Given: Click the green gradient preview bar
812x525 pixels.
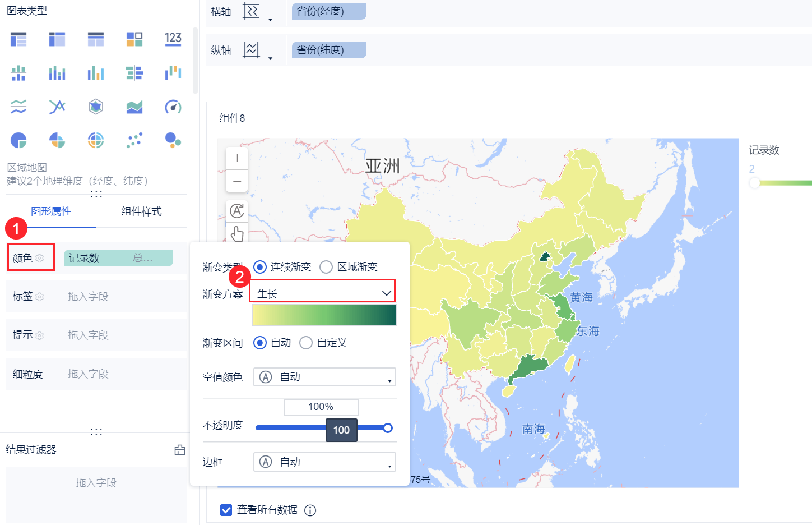Looking at the screenshot, I should coord(324,315).
